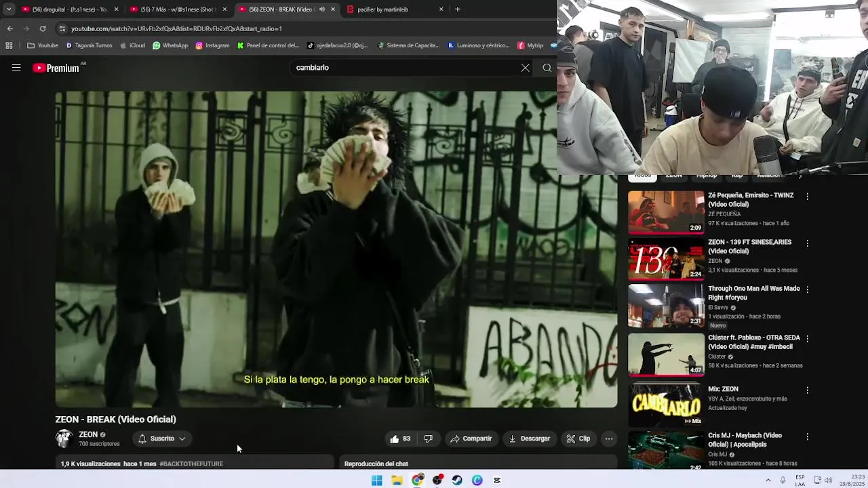Run the search with the magnifier icon

point(547,68)
